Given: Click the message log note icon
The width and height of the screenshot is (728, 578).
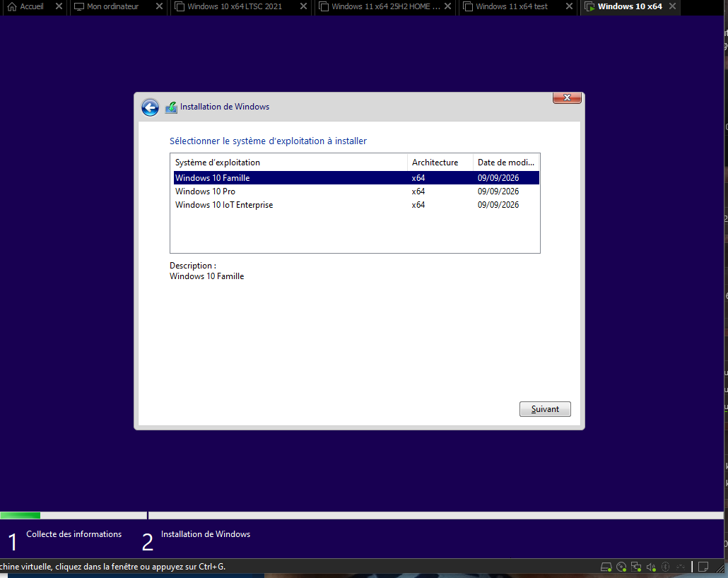Looking at the screenshot, I should (703, 567).
